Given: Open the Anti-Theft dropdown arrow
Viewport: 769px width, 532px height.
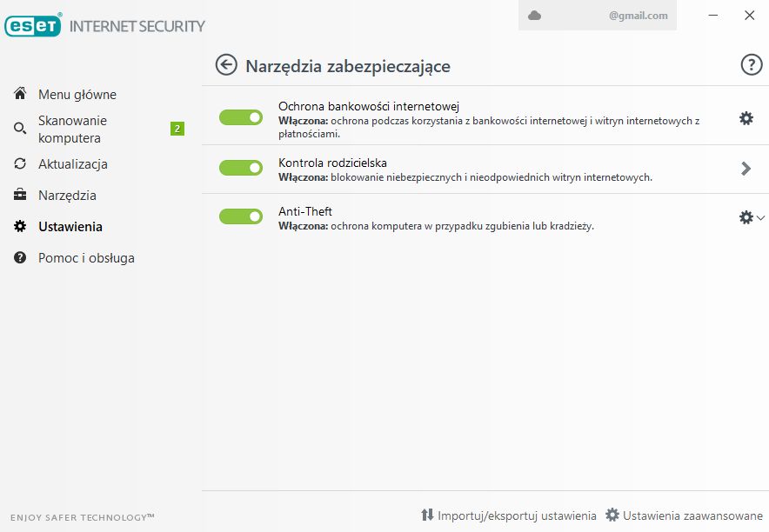Looking at the screenshot, I should [760, 217].
